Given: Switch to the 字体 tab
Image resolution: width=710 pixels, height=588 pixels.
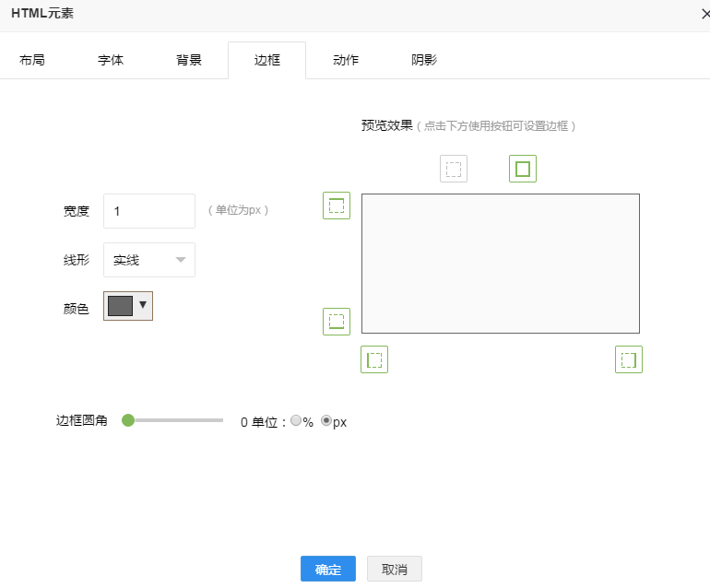Looking at the screenshot, I should 111,60.
